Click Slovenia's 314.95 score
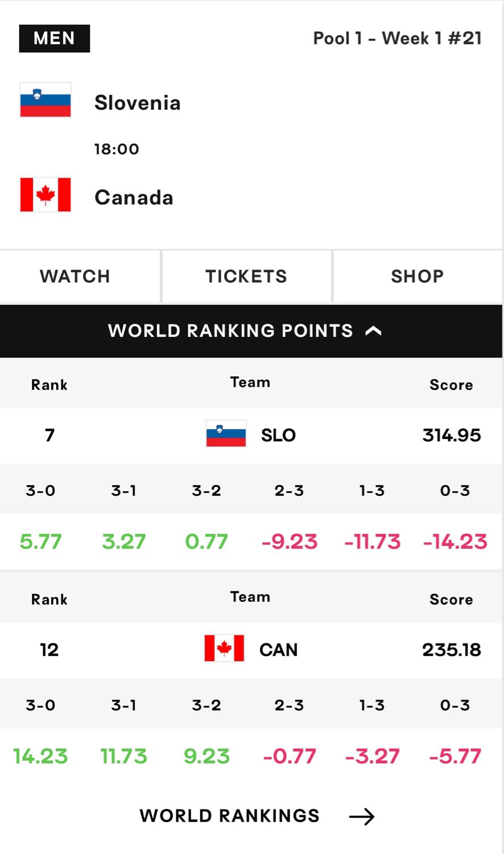The image size is (504, 854). click(452, 436)
